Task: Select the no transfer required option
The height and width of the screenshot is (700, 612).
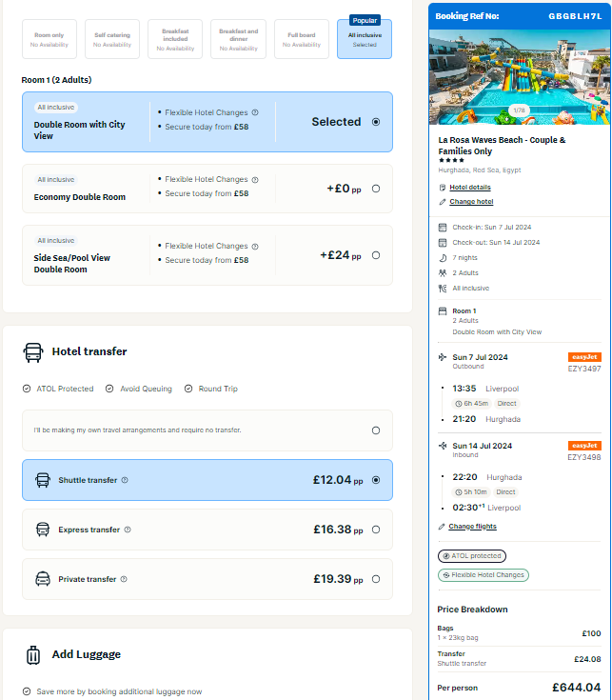Action: coord(376,430)
